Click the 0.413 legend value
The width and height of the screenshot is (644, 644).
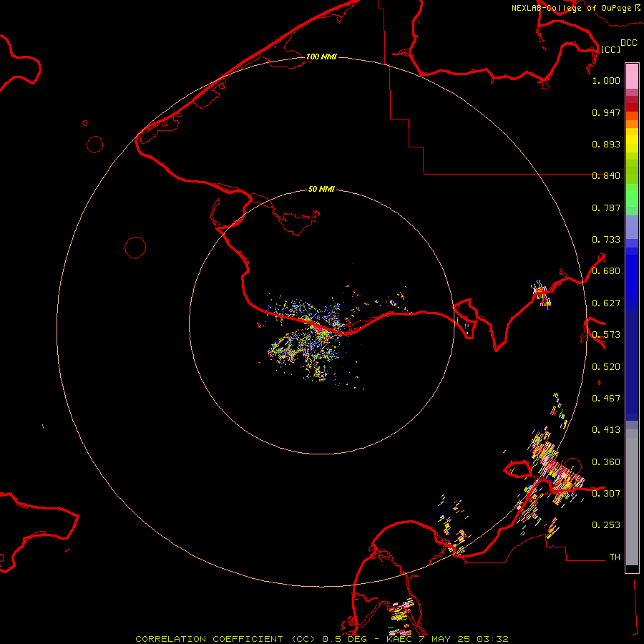click(x=606, y=430)
